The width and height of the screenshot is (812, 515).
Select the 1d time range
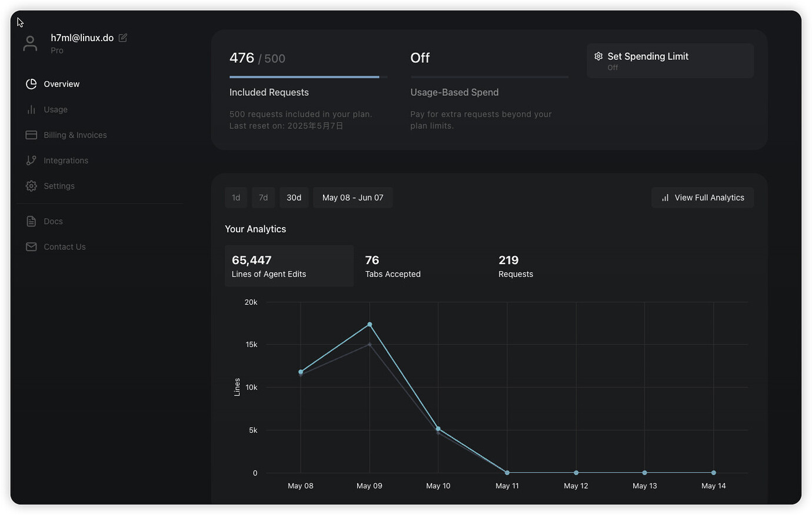tap(236, 198)
